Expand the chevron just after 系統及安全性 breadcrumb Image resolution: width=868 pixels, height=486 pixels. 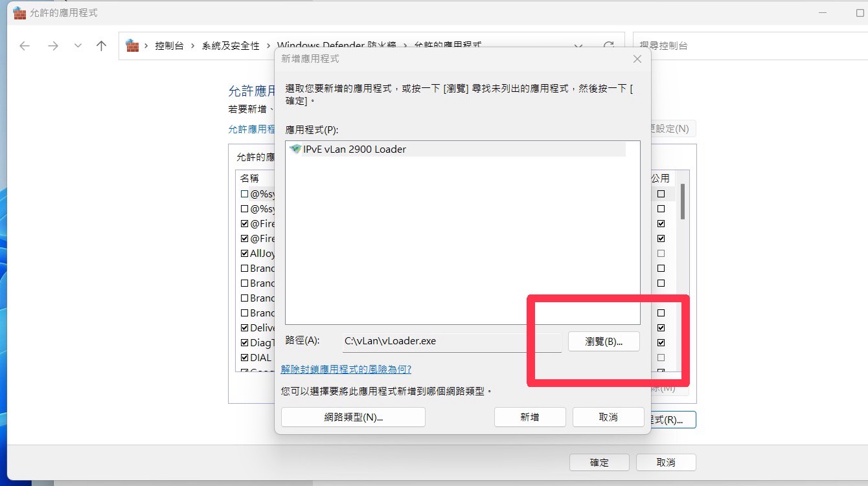coord(268,46)
